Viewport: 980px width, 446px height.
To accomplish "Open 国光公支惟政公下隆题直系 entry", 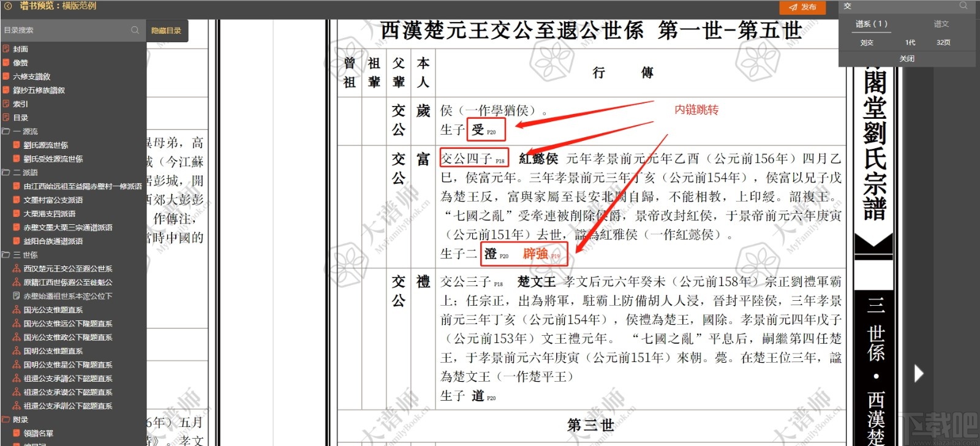I will (68, 337).
